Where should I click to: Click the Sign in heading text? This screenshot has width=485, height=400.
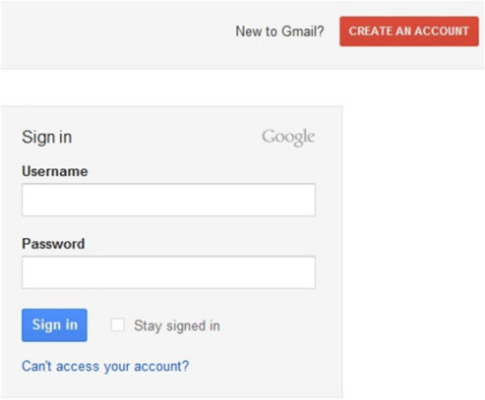47,137
